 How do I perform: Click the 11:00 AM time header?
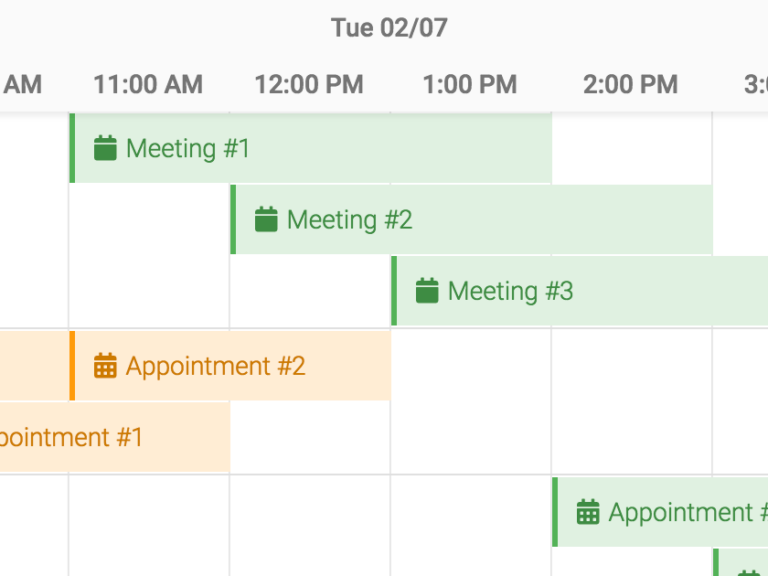(x=148, y=84)
